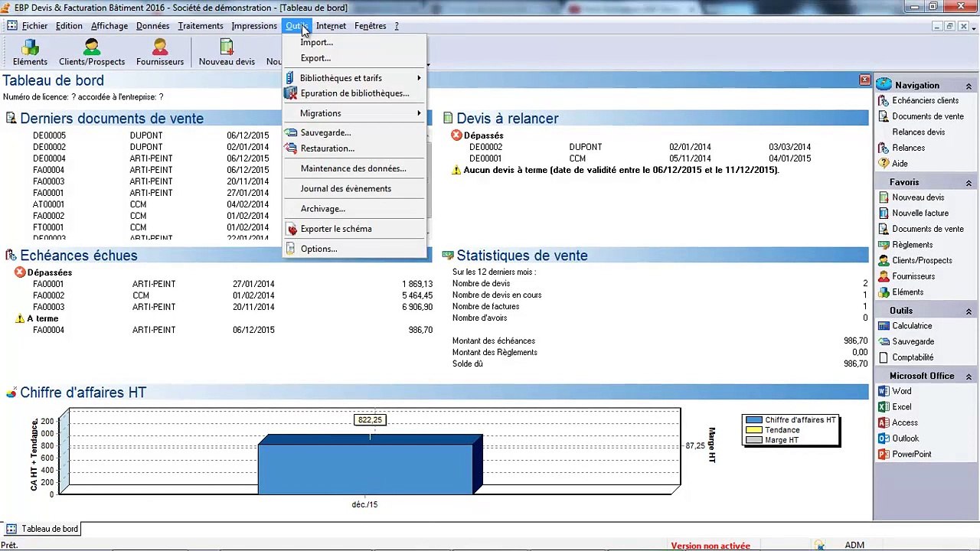Image resolution: width=980 pixels, height=551 pixels.
Task: Create a Nouveau devis from the top toolbar
Action: (227, 52)
